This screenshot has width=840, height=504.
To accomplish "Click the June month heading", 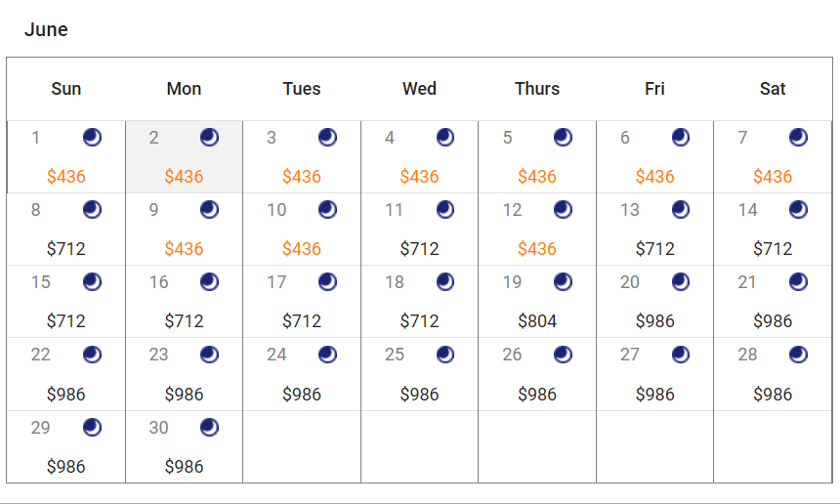I will click(x=46, y=29).
